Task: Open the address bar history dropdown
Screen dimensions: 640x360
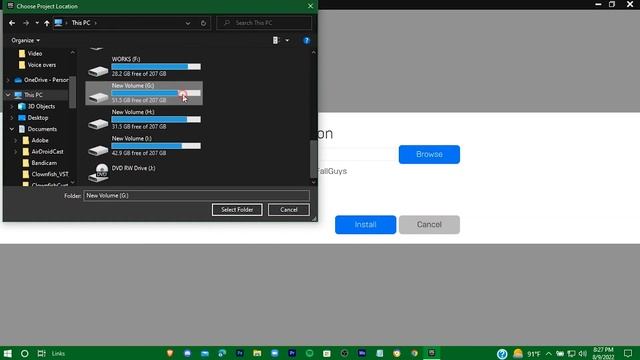Action: pyautogui.click(x=188, y=23)
